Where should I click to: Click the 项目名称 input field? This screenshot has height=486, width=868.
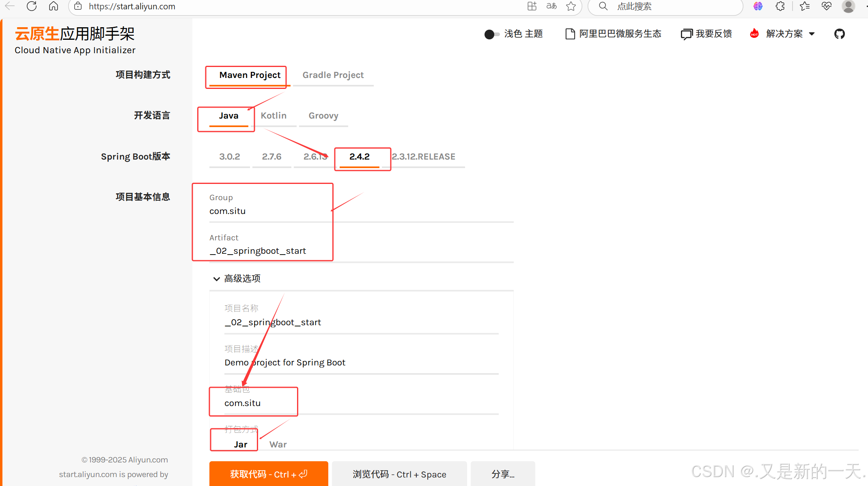point(361,322)
